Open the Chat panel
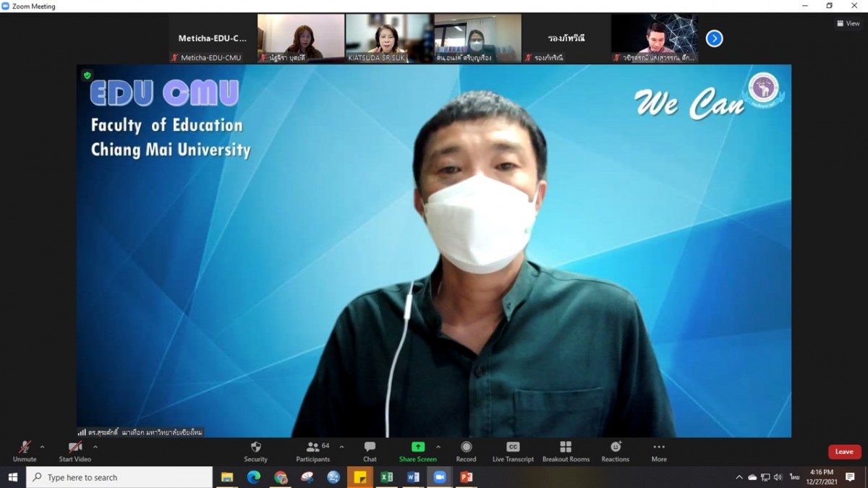Viewport: 868px width, 488px height. click(x=370, y=451)
